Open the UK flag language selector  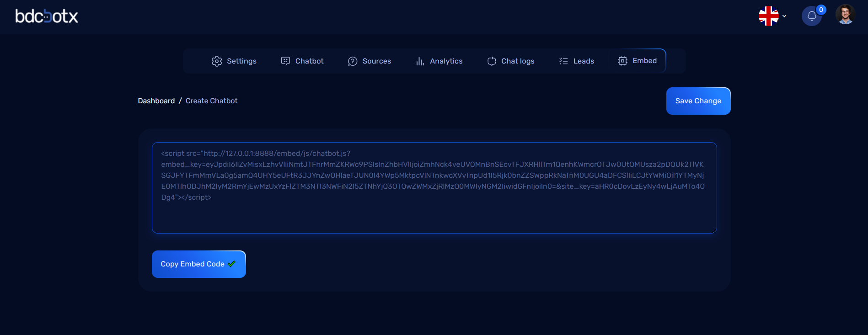[768, 16]
